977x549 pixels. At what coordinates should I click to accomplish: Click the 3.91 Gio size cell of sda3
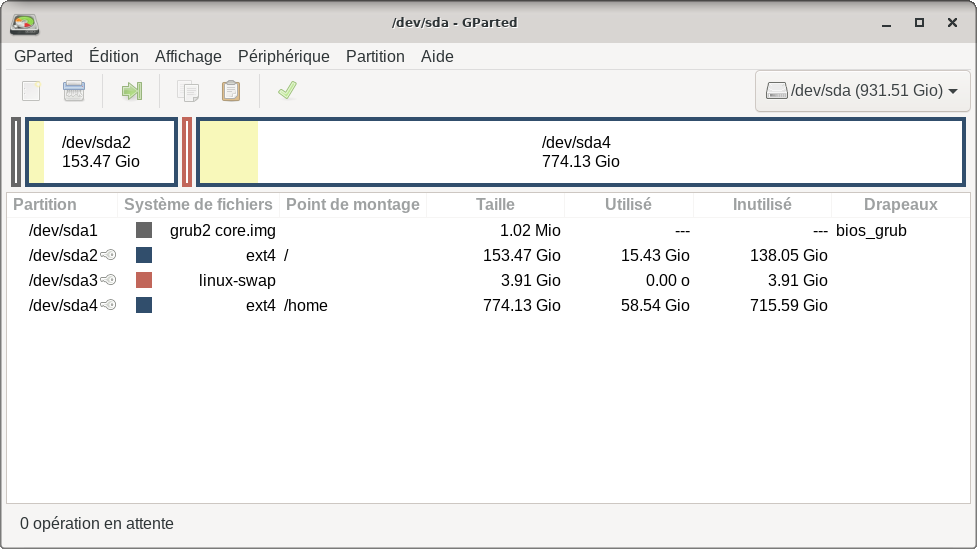531,280
